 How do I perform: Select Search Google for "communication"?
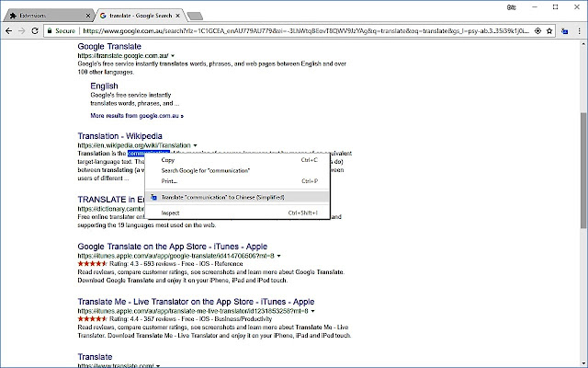point(238,170)
